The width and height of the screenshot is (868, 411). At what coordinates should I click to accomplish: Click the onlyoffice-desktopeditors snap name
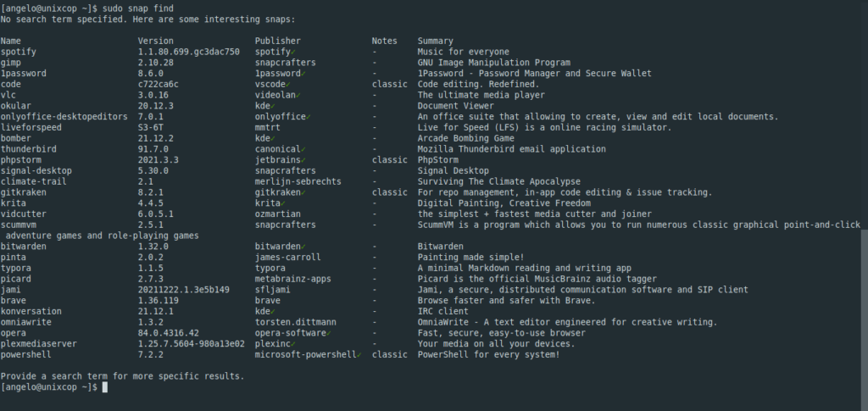[64, 117]
